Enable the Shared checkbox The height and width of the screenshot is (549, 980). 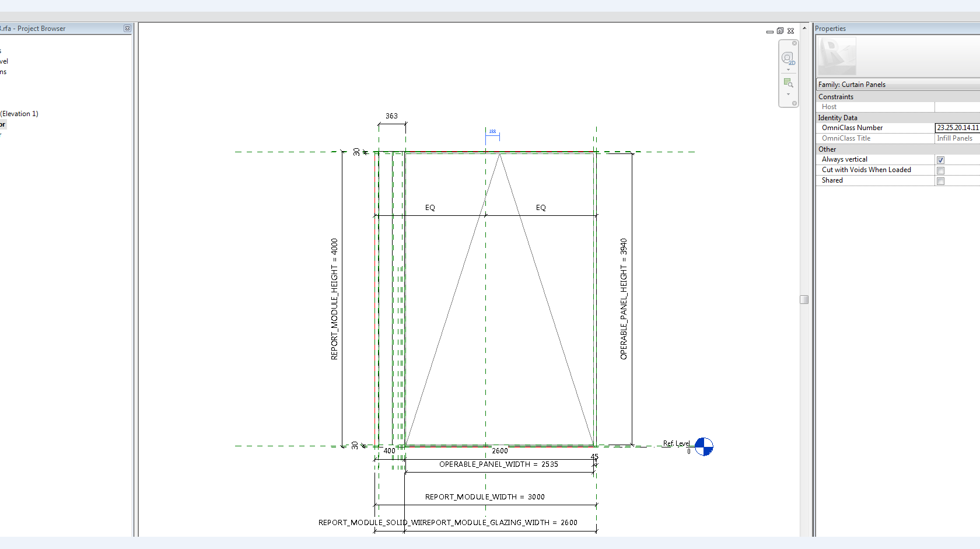940,181
